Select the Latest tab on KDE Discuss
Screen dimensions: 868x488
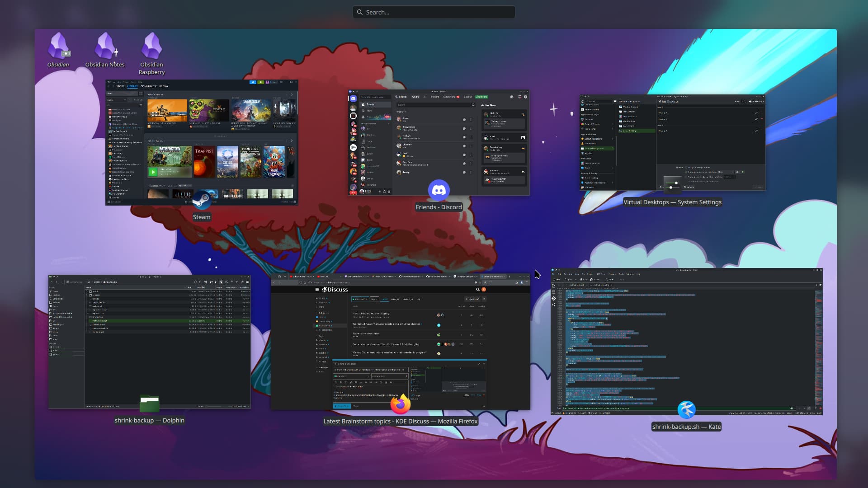click(385, 299)
